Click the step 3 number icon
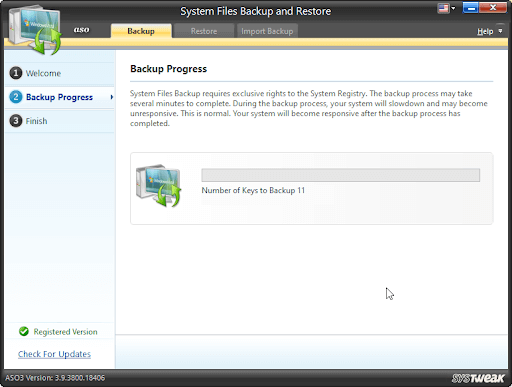 16,121
